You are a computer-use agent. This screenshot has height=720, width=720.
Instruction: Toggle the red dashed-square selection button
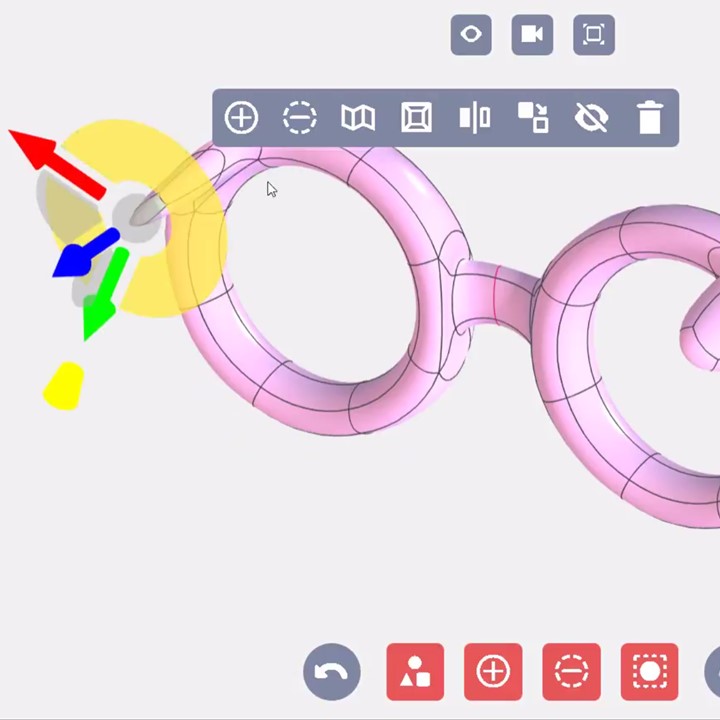(649, 671)
